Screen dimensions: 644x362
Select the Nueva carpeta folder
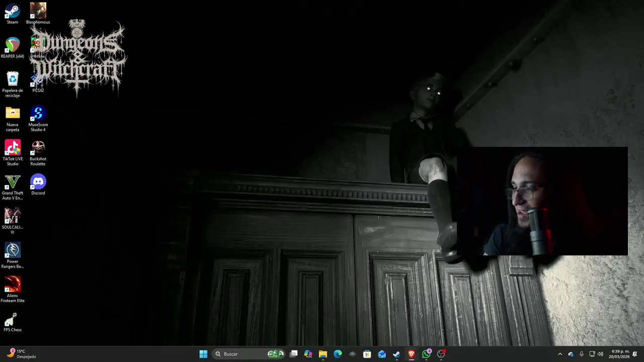coord(13,119)
